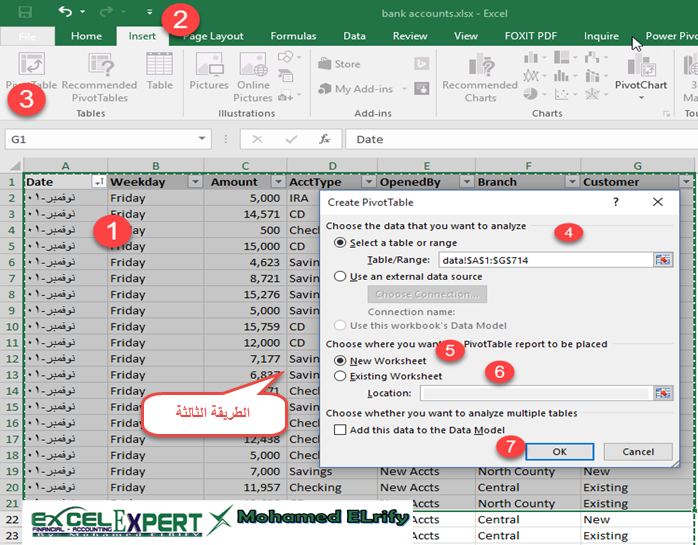Open the File tab

tap(27, 36)
